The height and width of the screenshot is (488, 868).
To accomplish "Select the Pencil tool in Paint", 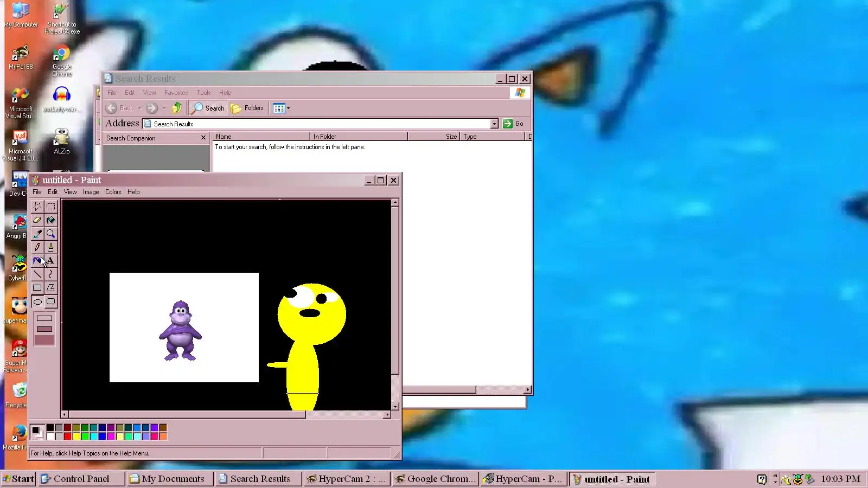I will tap(37, 247).
